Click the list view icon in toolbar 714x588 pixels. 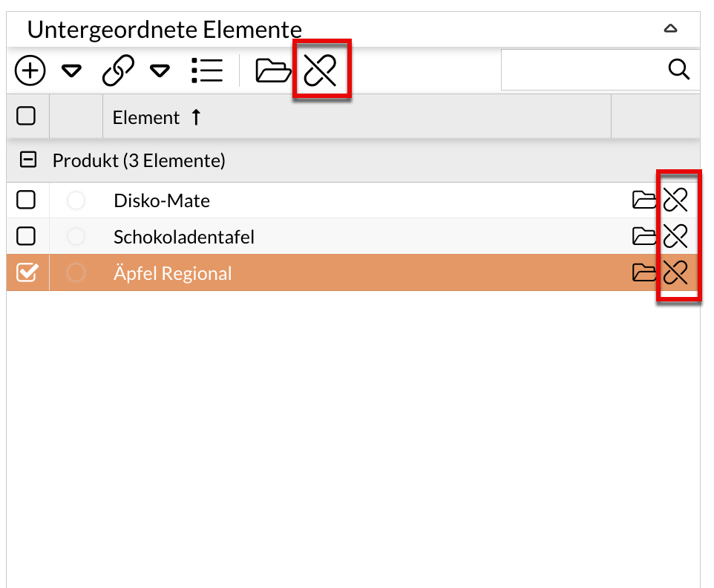pyautogui.click(x=206, y=71)
